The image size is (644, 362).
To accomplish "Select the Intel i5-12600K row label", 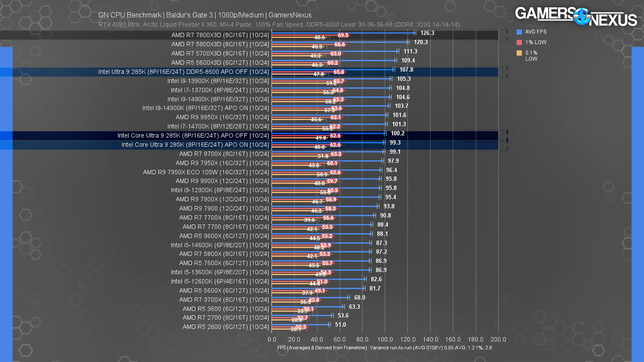I will (220, 282).
